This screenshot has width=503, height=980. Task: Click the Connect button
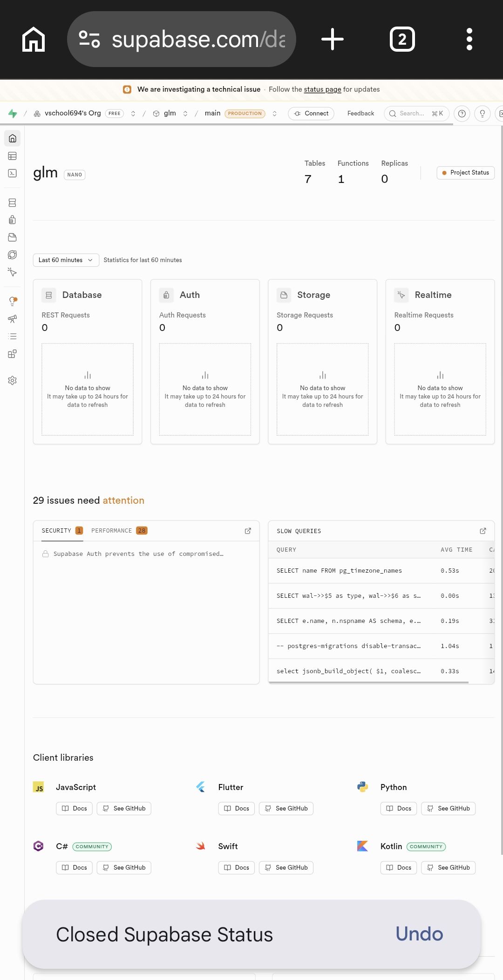click(311, 113)
